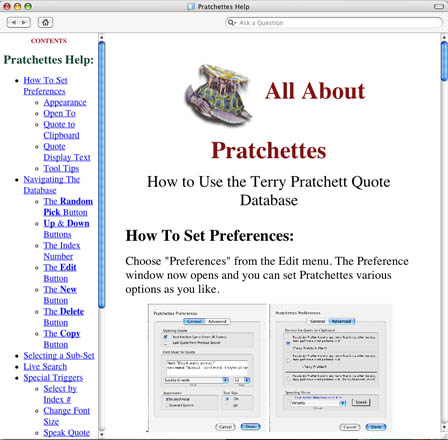Viewport: 448px width, 440px height.
Task: Open the Help home page icon
Action: [x=45, y=22]
